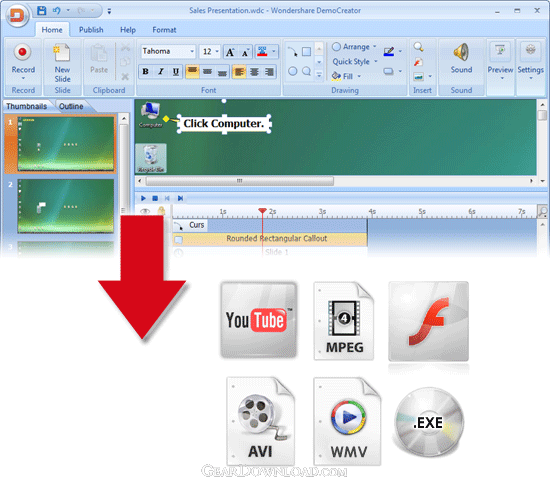The height and width of the screenshot is (480, 550).
Task: Open the Help ribbon tab
Action: (128, 30)
